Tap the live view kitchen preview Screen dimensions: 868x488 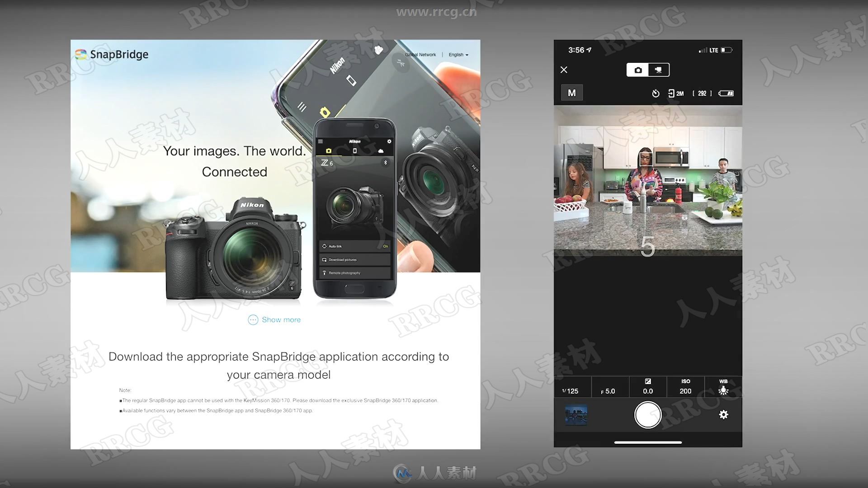pyautogui.click(x=648, y=181)
